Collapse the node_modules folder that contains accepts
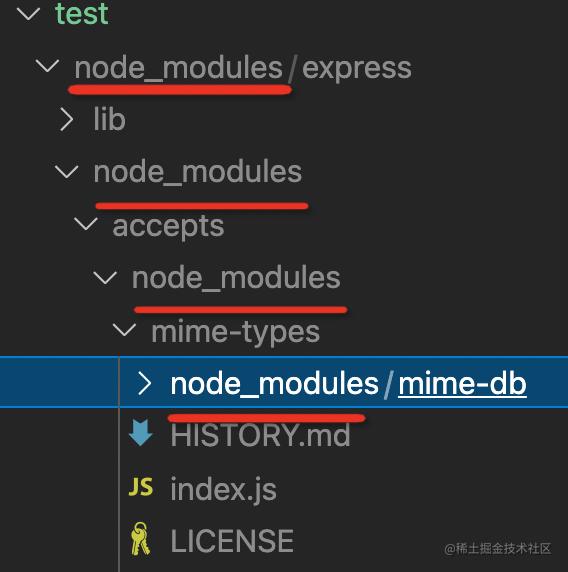568x572 pixels. (67, 171)
